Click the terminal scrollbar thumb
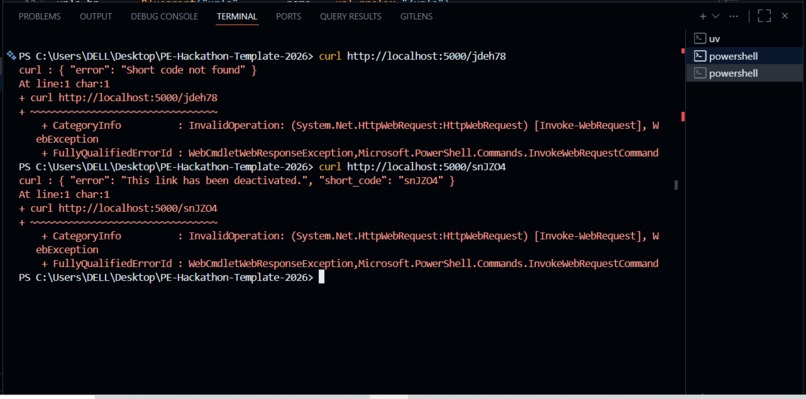The image size is (806, 399). point(675,185)
